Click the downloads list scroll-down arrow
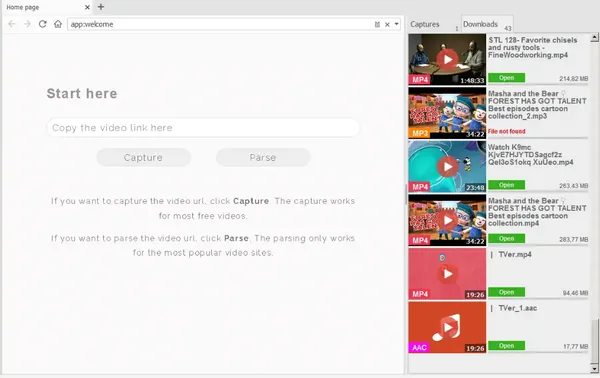 coord(594,369)
